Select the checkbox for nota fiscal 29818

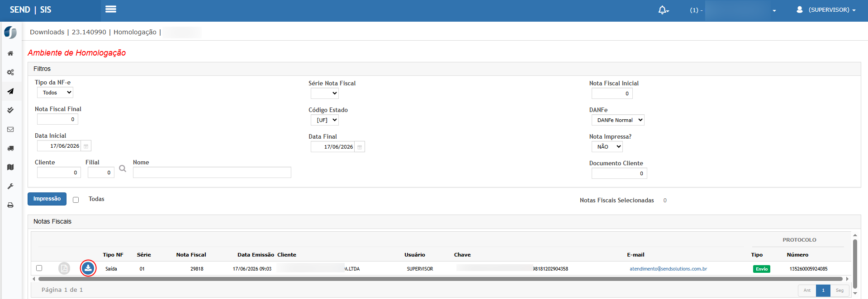point(39,268)
